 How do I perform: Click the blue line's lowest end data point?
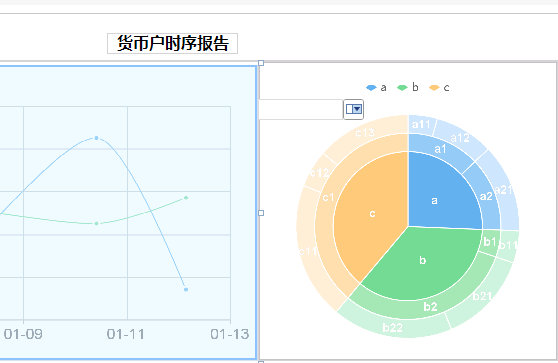(x=186, y=290)
